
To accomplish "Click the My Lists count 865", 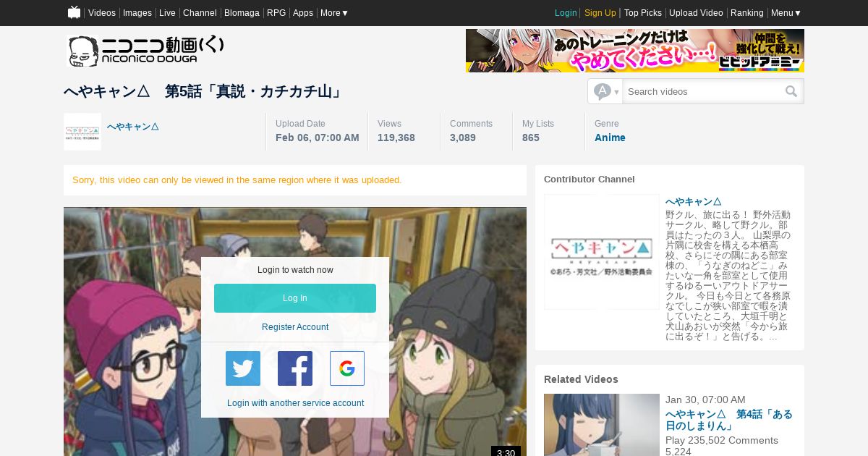I will (531, 138).
